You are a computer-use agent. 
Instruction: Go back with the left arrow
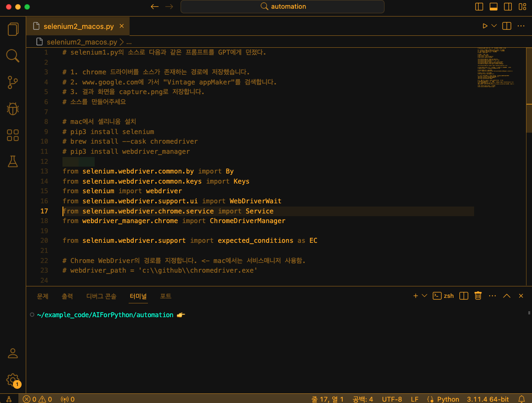(x=155, y=6)
